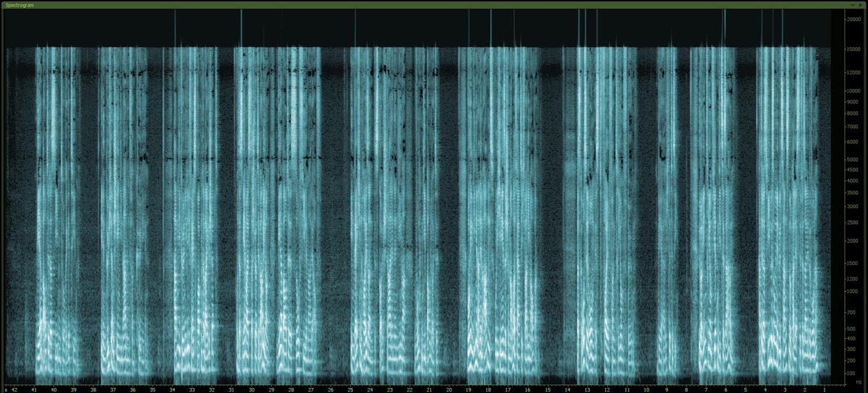Click the 15 second time axis label
Viewport: 868px width, 393px height.
(548, 389)
